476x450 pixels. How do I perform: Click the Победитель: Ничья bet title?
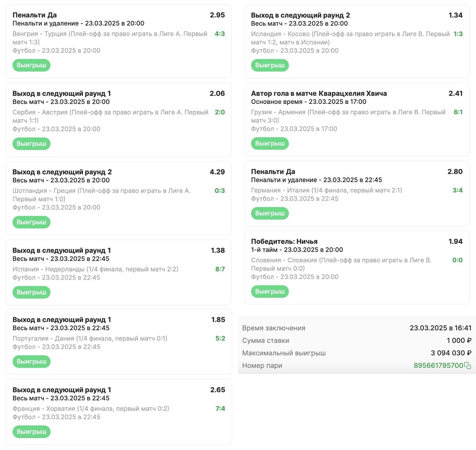(x=284, y=241)
